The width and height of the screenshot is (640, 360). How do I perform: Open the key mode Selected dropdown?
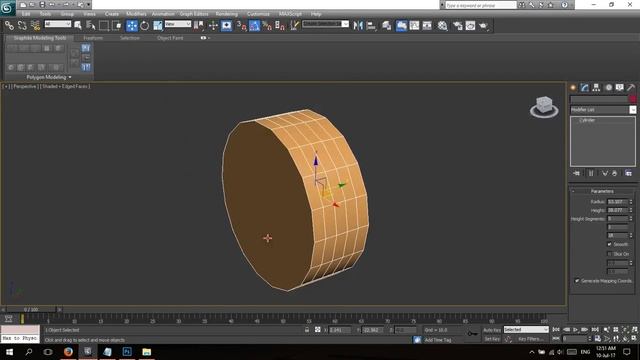coord(526,329)
